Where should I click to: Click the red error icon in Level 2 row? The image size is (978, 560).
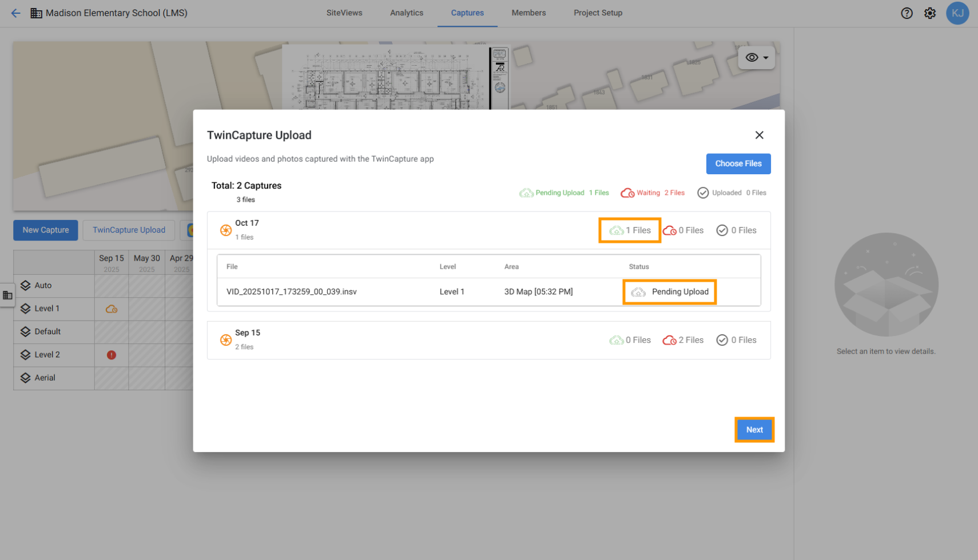pos(112,355)
